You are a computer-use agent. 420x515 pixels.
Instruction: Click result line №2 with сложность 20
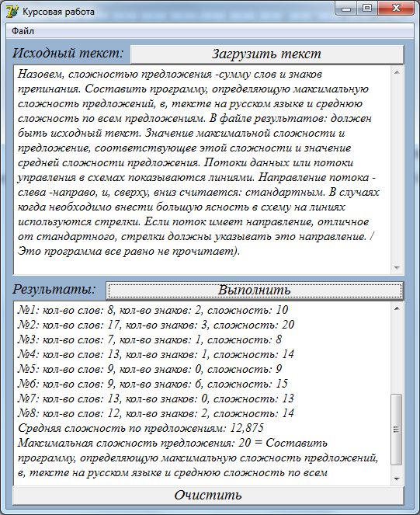coord(156,325)
